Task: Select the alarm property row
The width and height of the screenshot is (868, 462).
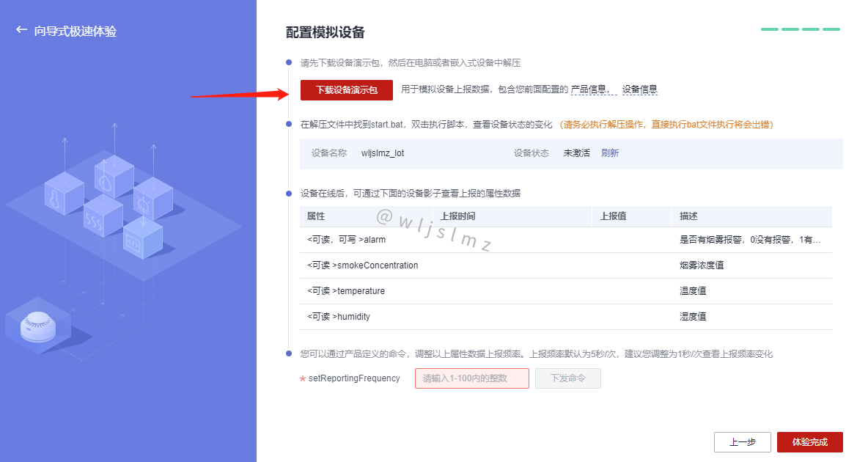Action: [x=566, y=240]
